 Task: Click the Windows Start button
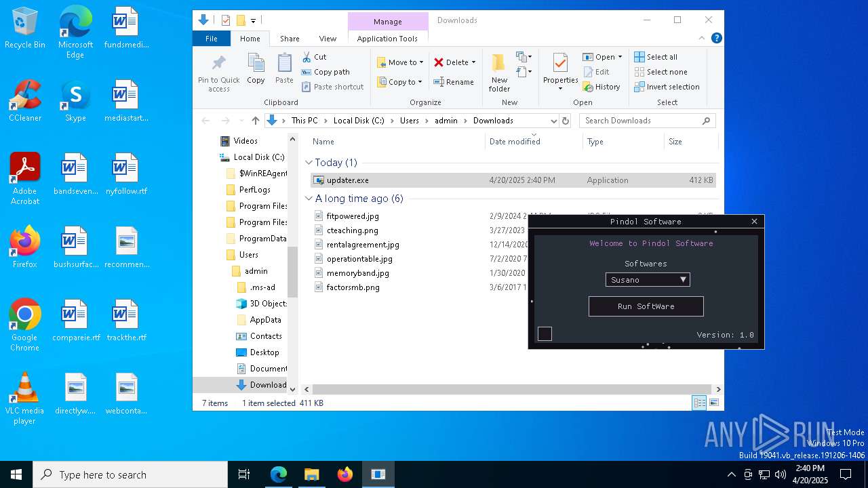click(16, 474)
